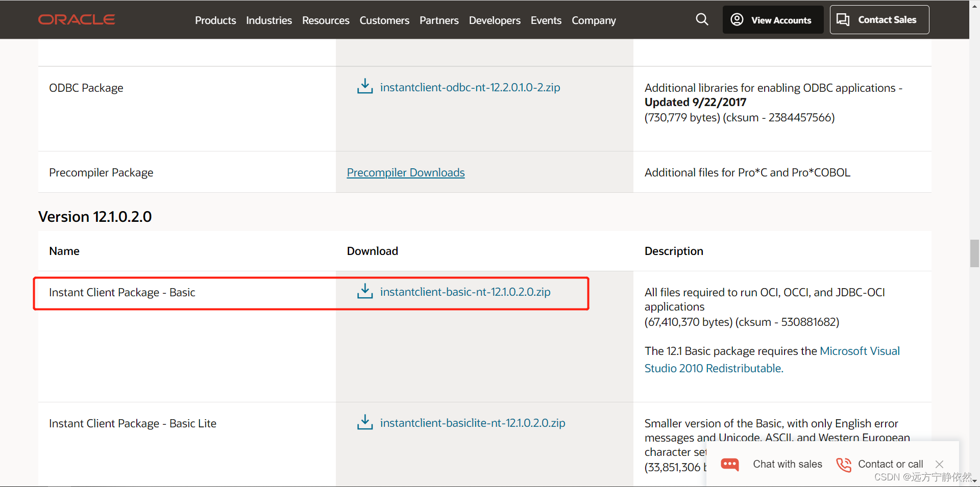Click the page vertical scrollbar thumb
This screenshot has width=980, height=487.
pos(974,253)
